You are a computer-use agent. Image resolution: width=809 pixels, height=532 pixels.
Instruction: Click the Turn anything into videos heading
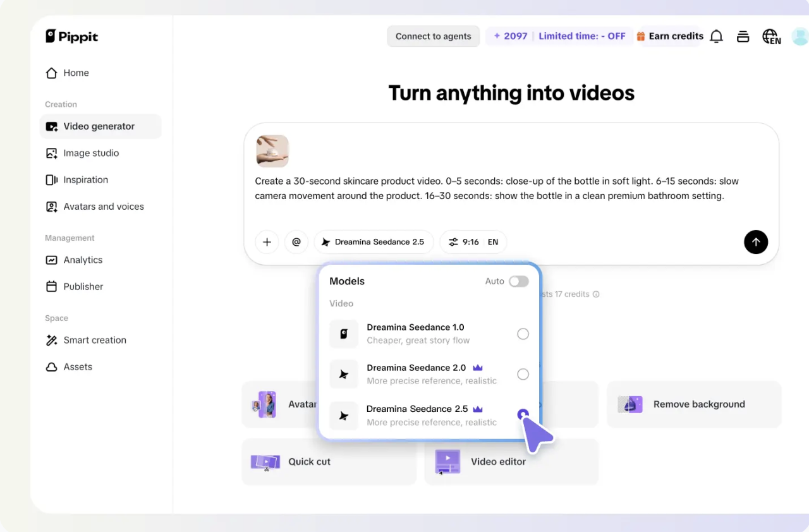(511, 93)
